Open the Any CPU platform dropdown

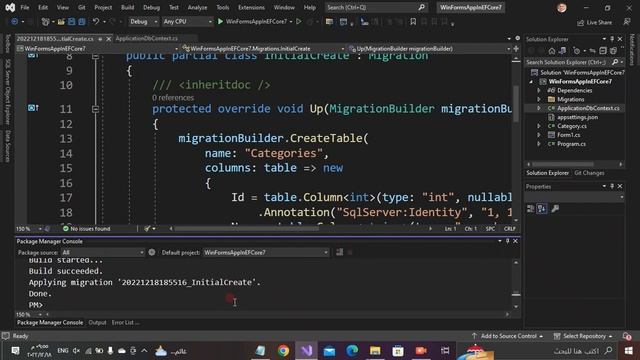tap(187, 22)
